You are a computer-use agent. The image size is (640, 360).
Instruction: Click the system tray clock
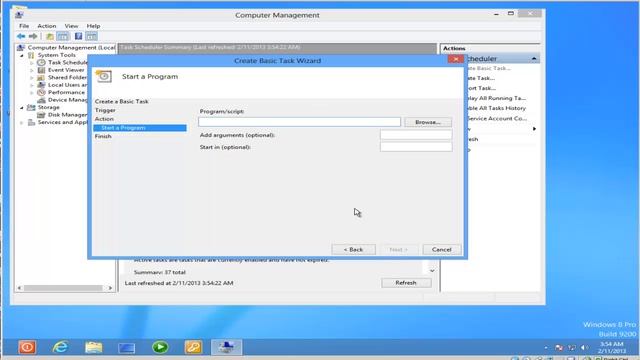pos(611,348)
